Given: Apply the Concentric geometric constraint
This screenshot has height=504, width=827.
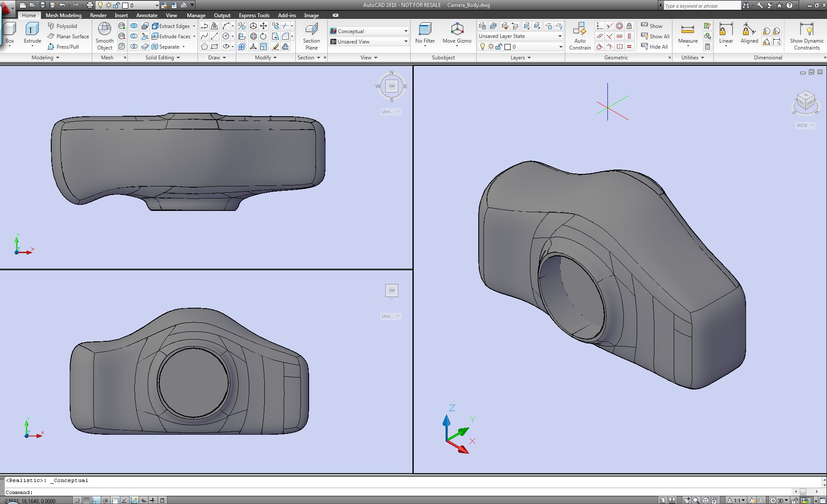Looking at the screenshot, I should click(619, 26).
